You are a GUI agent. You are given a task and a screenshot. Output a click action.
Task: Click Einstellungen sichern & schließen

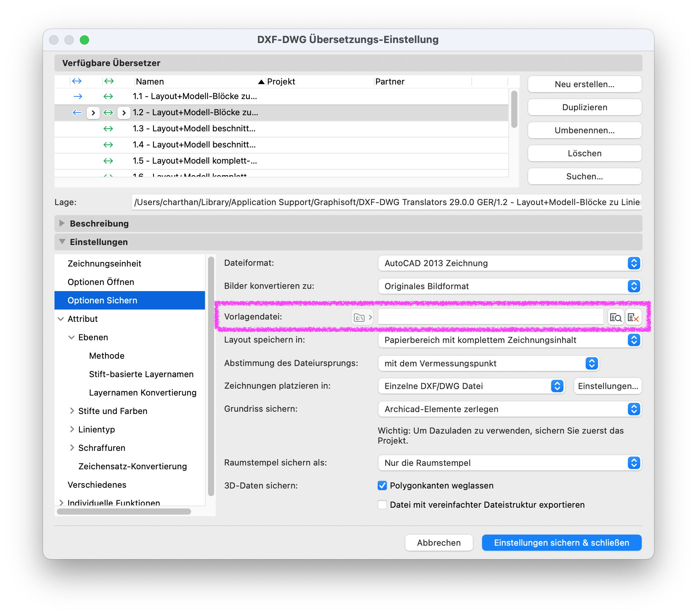point(562,543)
